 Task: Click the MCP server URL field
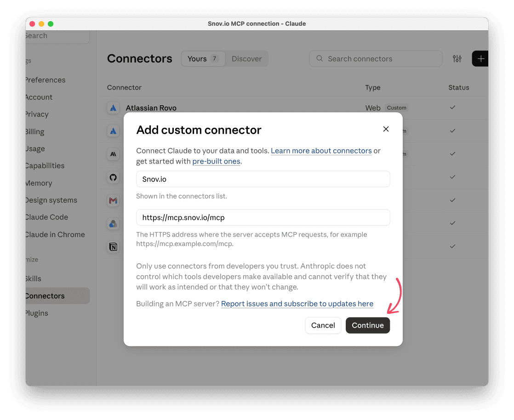(263, 217)
